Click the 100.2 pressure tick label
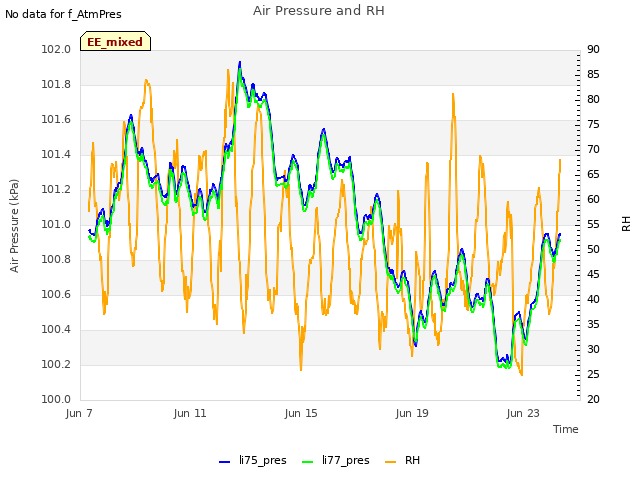640x480 pixels. click(56, 364)
